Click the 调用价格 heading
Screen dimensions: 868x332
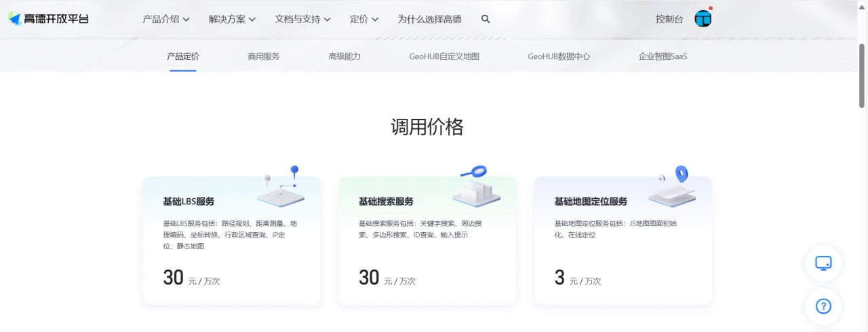[x=427, y=127]
